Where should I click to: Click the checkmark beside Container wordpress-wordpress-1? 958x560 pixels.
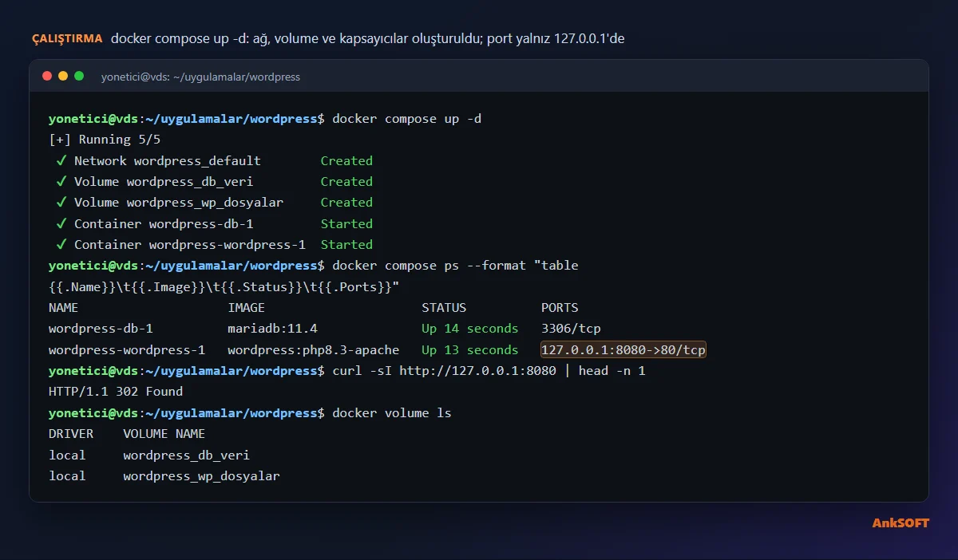(61, 245)
